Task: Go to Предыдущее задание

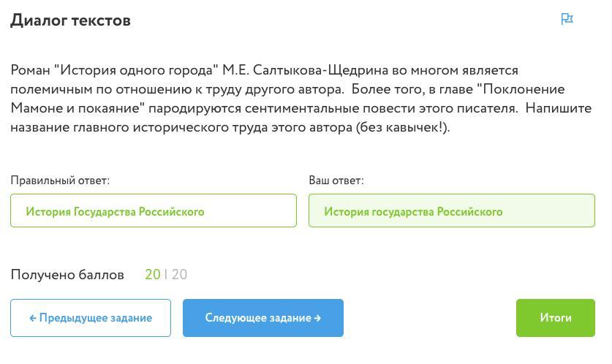Action: (91, 318)
